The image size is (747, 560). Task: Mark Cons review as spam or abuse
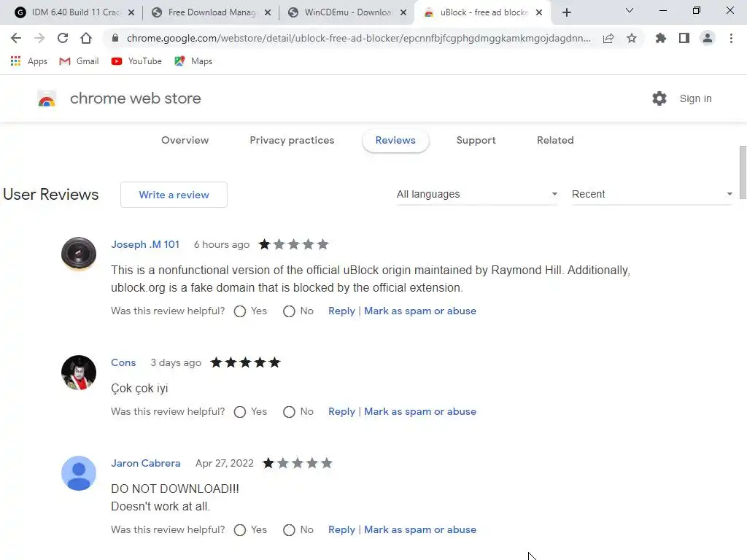[x=420, y=412]
